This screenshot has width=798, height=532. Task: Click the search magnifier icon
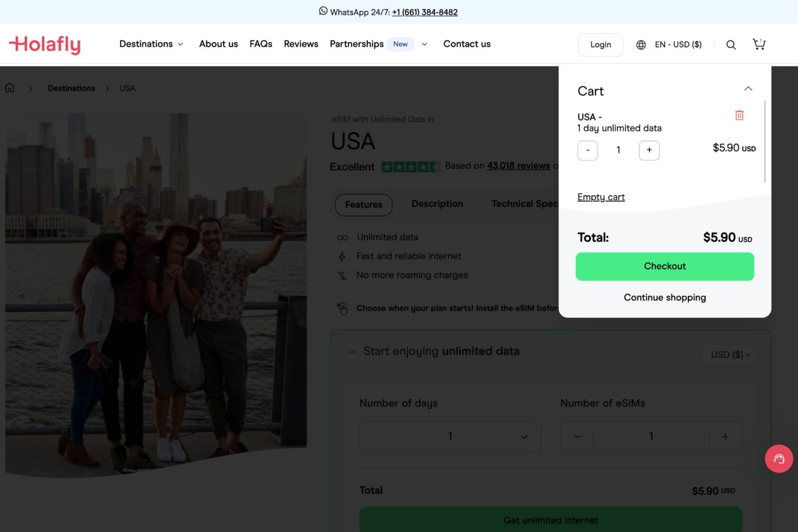[x=730, y=45]
